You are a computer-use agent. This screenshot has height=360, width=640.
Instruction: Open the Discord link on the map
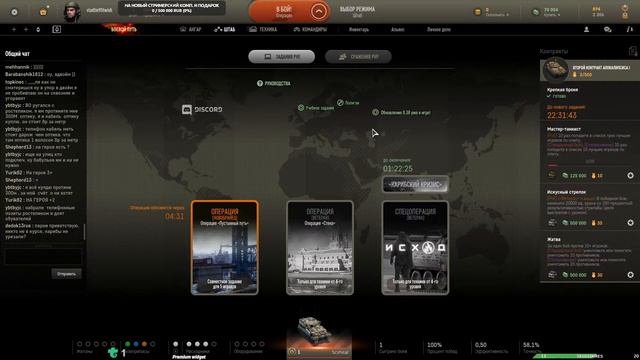202,109
